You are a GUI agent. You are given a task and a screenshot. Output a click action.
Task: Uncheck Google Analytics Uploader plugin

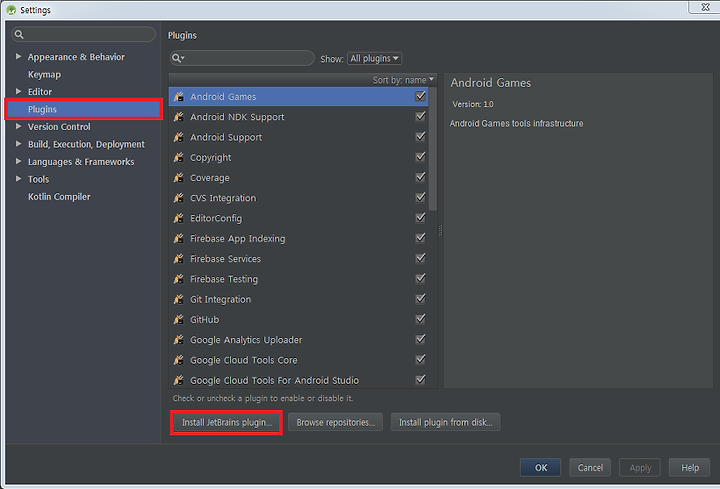[x=420, y=339]
